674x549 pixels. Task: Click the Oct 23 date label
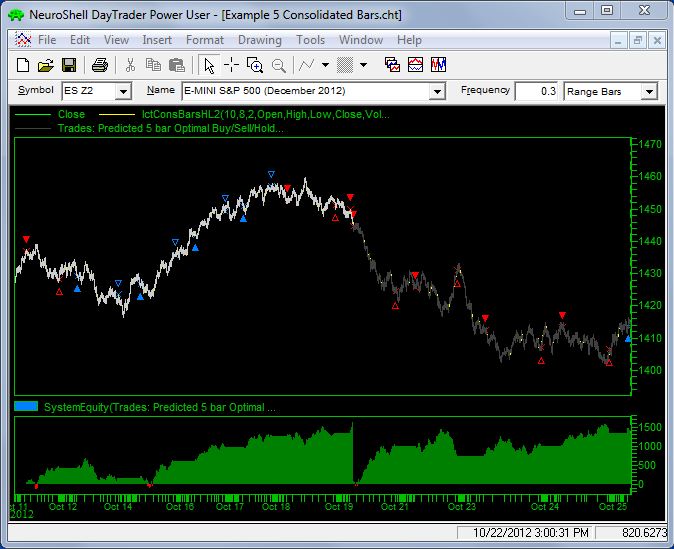[462, 506]
